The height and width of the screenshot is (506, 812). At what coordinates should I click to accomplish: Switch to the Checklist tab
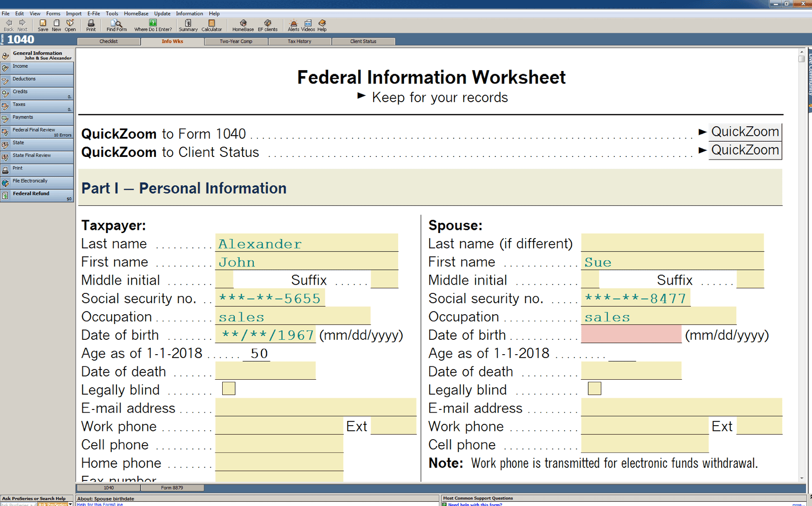coord(109,41)
